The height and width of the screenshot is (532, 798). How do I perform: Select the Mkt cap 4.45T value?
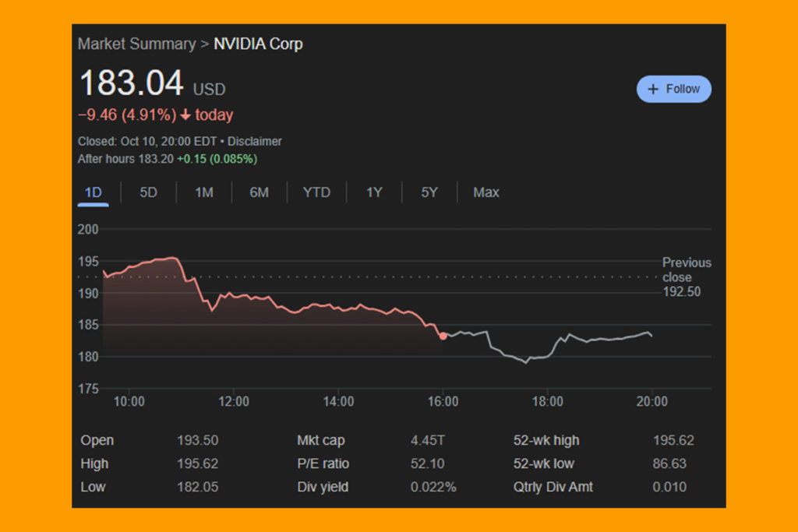click(429, 440)
